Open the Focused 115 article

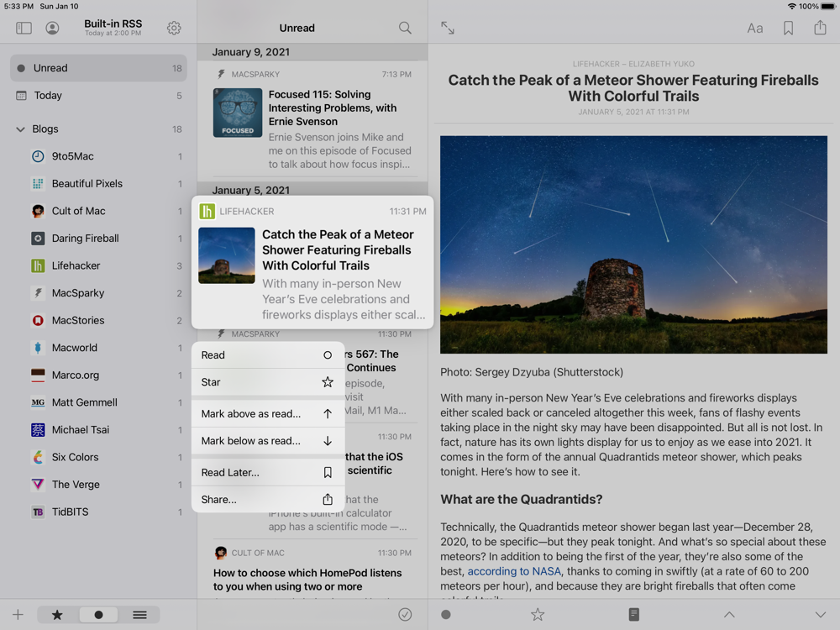point(312,119)
